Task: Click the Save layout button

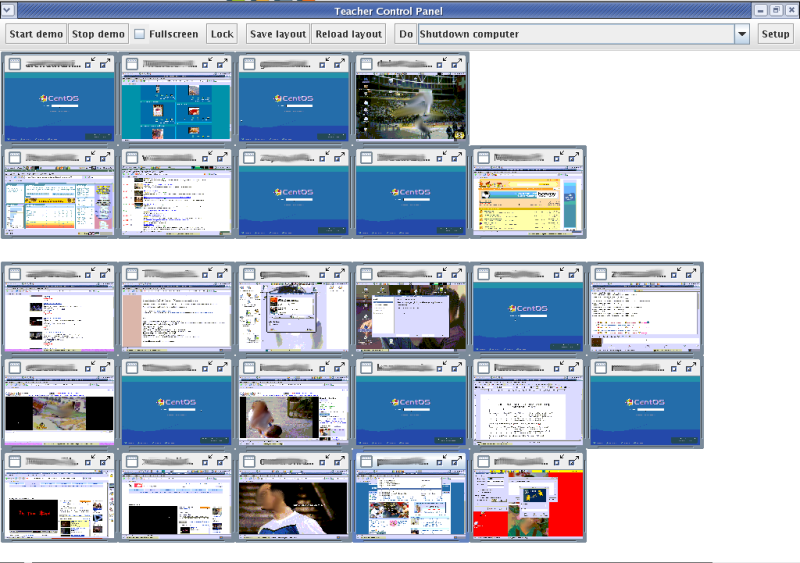Action: pos(278,34)
